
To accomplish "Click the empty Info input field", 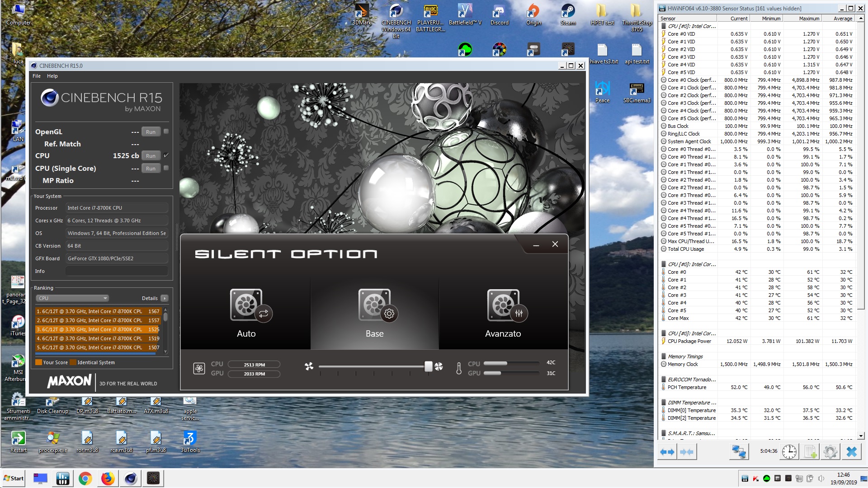I will point(117,271).
